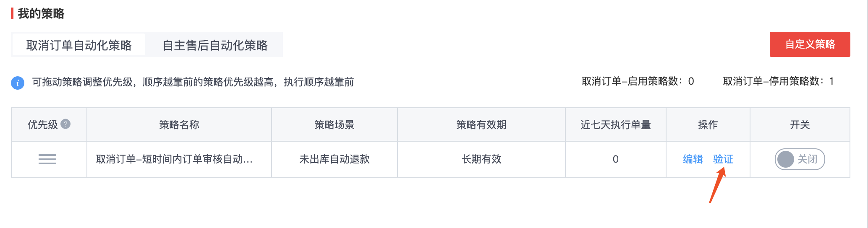Screen dimensions: 868x228
Task: Switch to 取消订单自动化策略 tab
Action: [79, 45]
